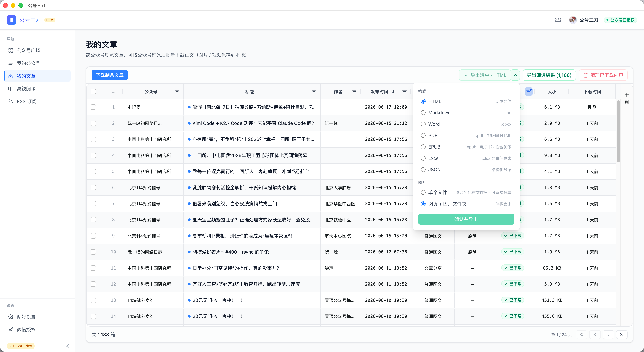Click 导出选中 · HTML button
This screenshot has width=644, height=352.
coord(485,75)
